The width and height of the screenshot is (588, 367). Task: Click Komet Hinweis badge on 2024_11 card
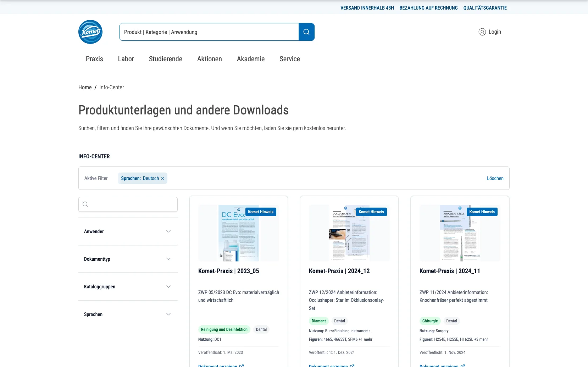482,212
